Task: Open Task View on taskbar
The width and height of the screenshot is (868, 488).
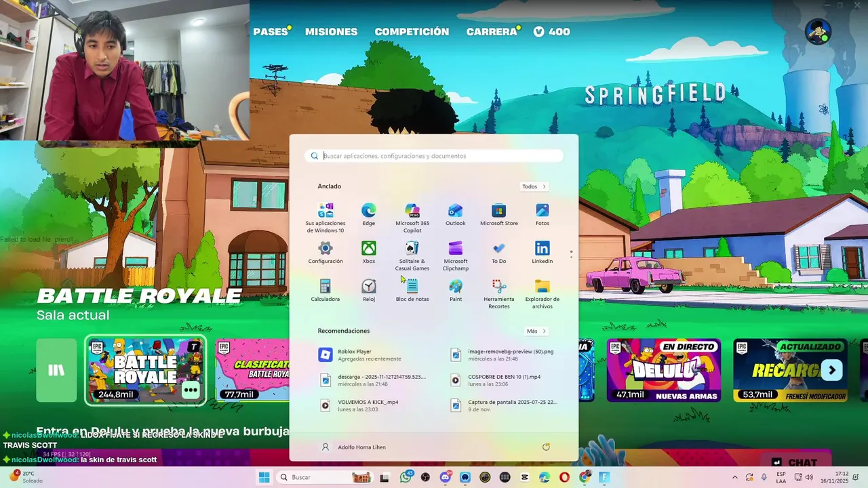Action: tap(384, 478)
